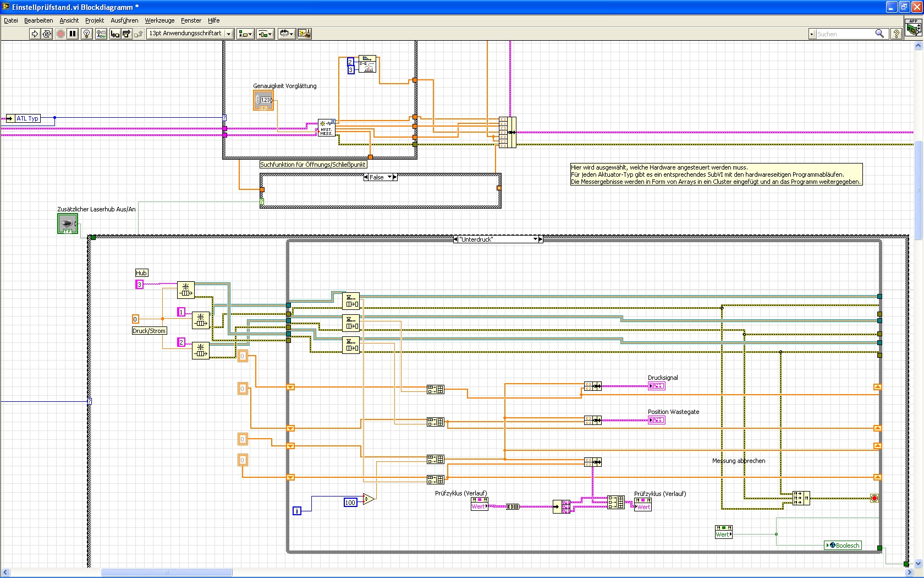Click the VI APP icon in corner
The height and width of the screenshot is (578, 924).
[914, 28]
